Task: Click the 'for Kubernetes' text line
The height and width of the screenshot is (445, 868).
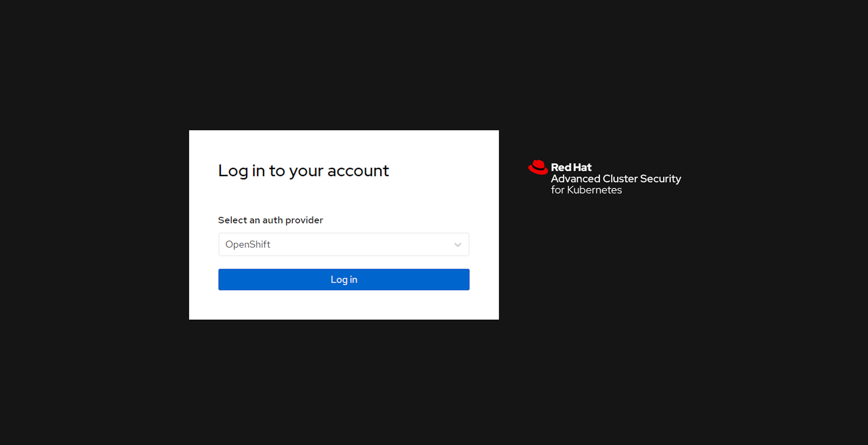Action: (x=586, y=190)
